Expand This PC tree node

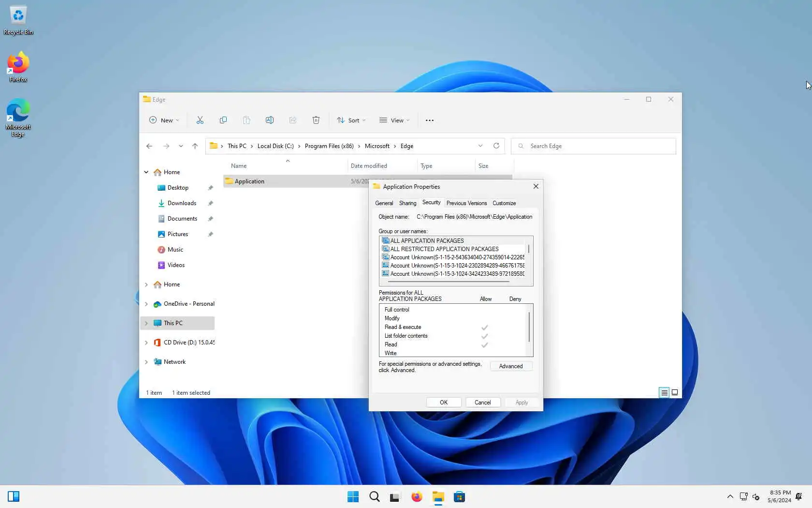click(x=146, y=323)
